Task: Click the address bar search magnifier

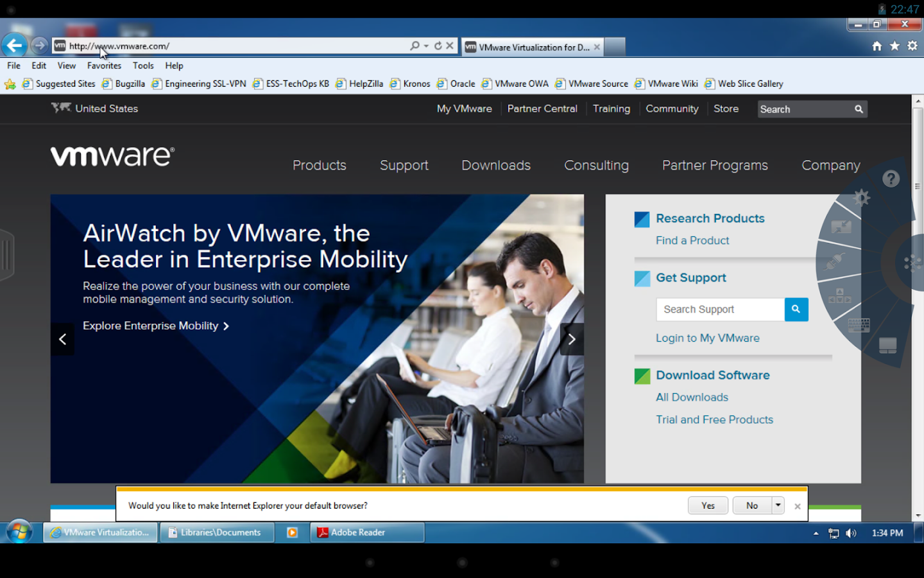Action: [415, 46]
